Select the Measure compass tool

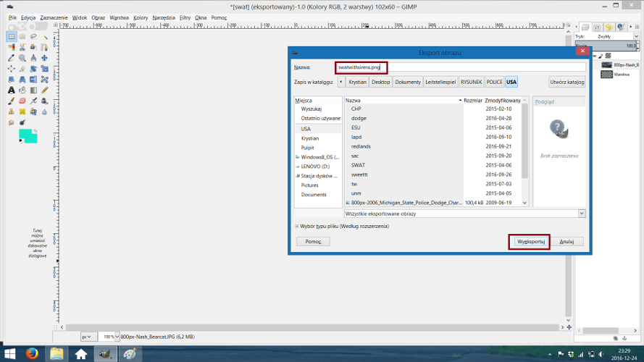point(33,58)
